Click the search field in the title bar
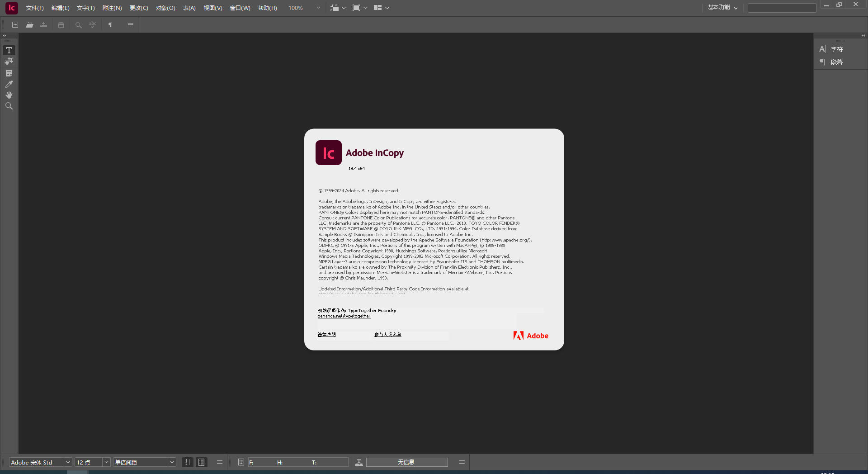Image resolution: width=868 pixels, height=474 pixels. [782, 8]
